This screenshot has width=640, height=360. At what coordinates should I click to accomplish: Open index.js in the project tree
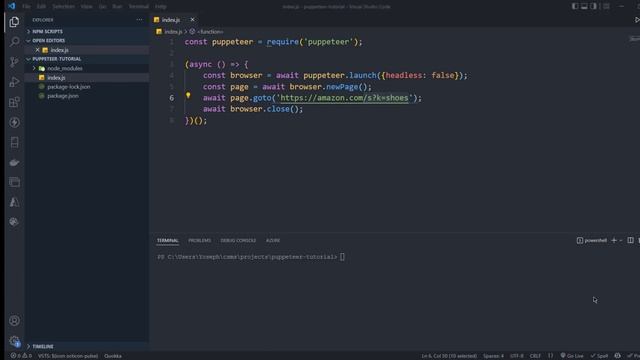point(56,78)
